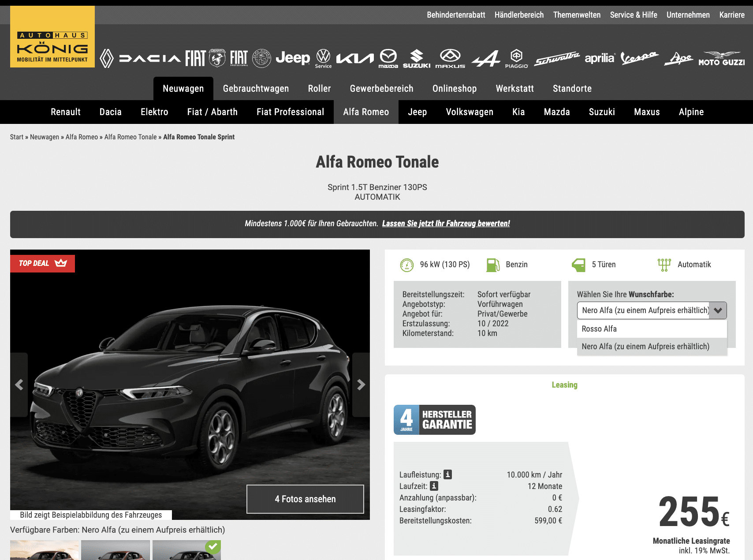Click the Alpine A-arrow logo
Image resolution: width=753 pixels, height=560 pixels.
point(486,58)
